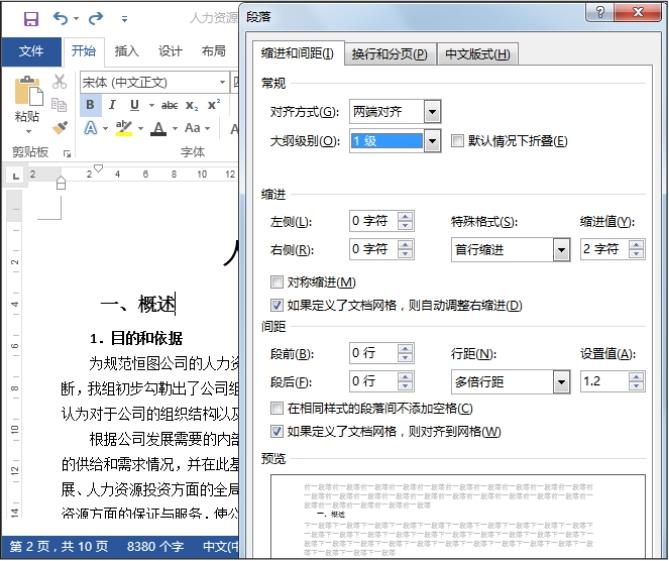Click the Save icon in quick access toolbar

click(30, 19)
